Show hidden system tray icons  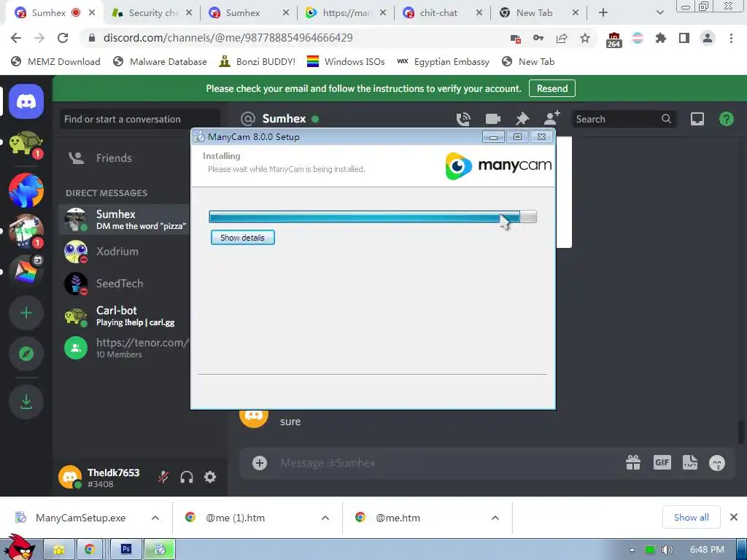point(632,550)
